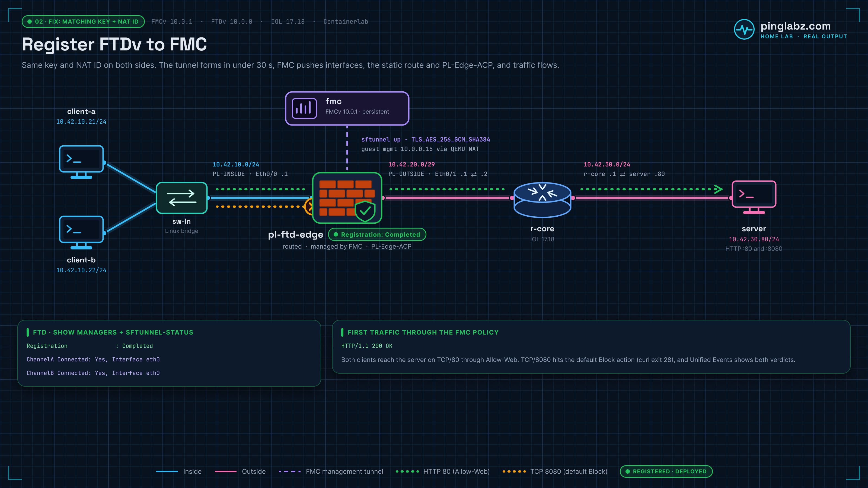Click client-b address 10.42.10.22/24

81,270
